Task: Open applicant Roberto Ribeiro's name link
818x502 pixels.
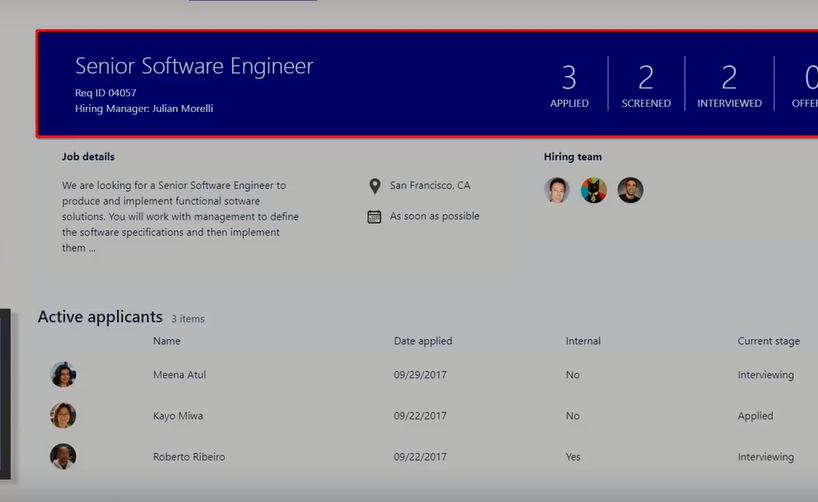Action: (189, 457)
